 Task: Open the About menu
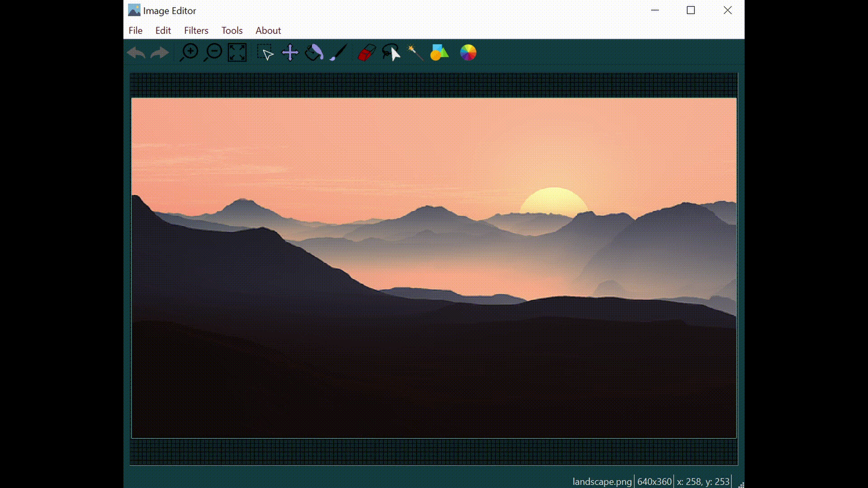[x=268, y=30]
